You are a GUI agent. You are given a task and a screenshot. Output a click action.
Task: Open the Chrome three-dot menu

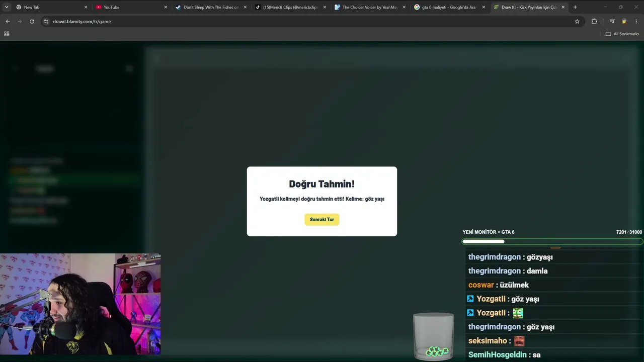[636, 21]
